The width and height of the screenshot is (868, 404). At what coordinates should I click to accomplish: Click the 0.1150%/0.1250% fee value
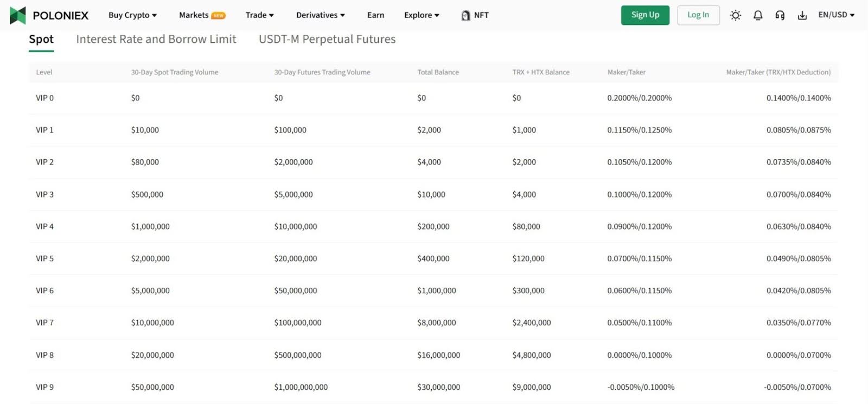(x=640, y=130)
